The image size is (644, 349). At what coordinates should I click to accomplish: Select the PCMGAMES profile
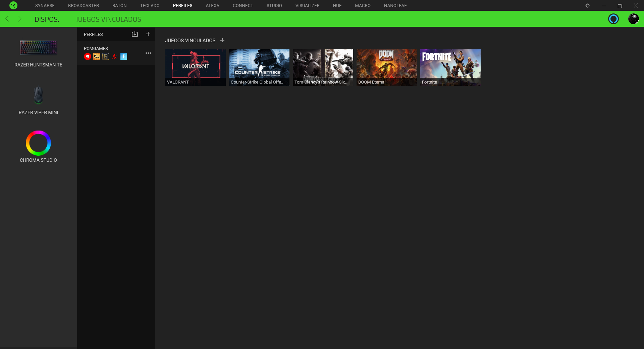click(x=116, y=53)
